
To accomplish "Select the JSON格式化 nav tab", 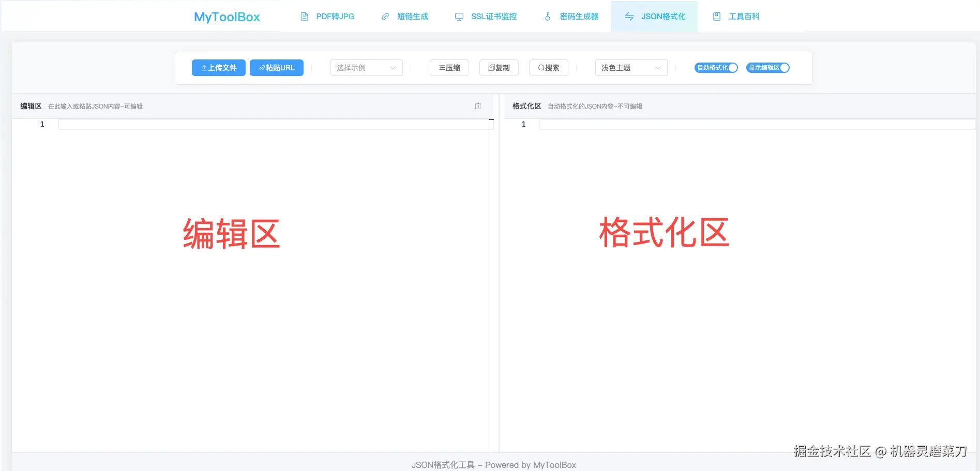I will click(x=655, y=17).
